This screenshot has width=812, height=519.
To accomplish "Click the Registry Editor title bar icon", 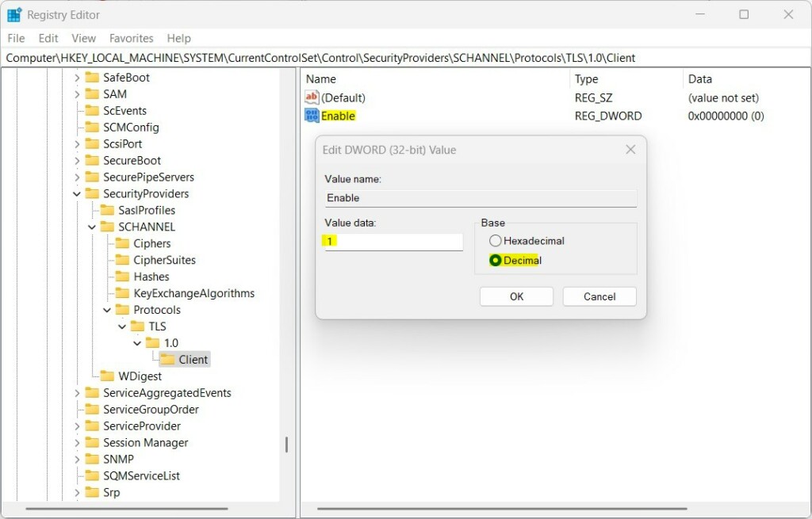I will coord(13,13).
